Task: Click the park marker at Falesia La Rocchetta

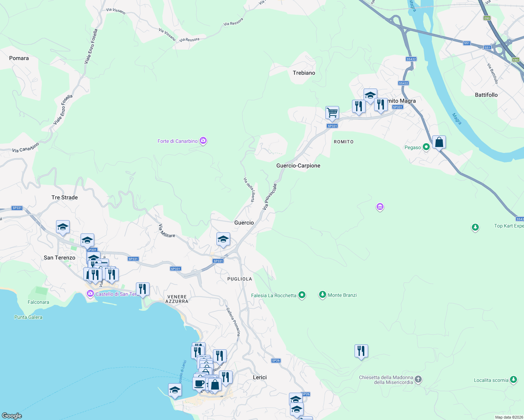Action: tap(302, 295)
